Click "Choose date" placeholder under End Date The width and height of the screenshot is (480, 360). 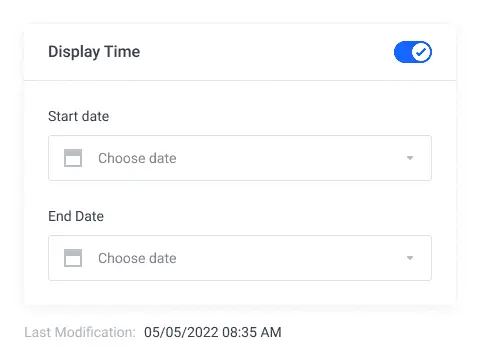click(137, 258)
